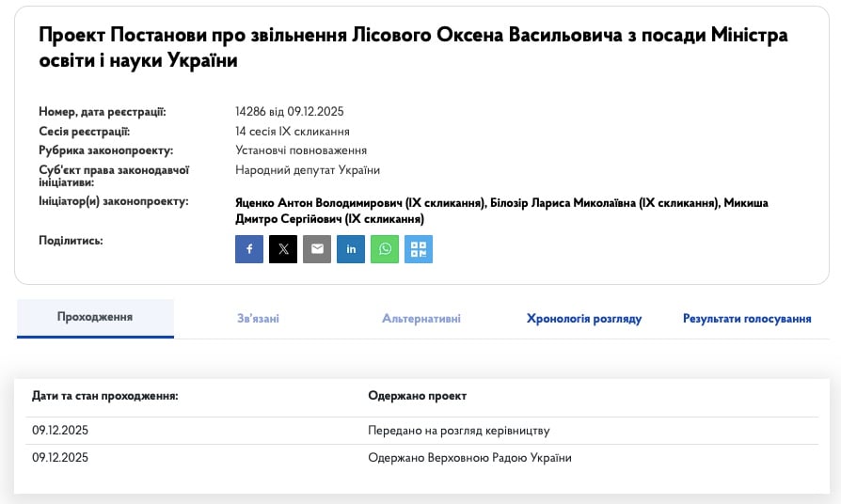Screen dimensions: 841x504
Task: Click the date beside Одержано Верховною Радою України
Action: pyautogui.click(x=60, y=458)
